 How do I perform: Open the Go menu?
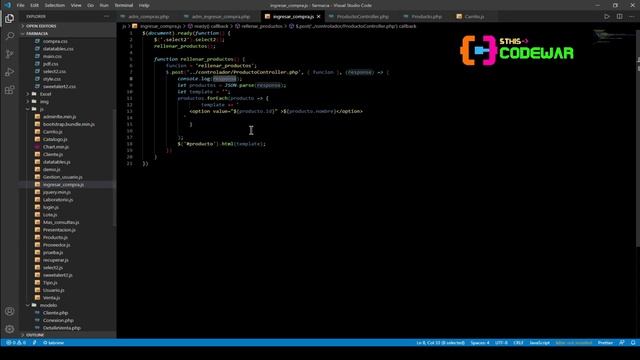[91, 5]
